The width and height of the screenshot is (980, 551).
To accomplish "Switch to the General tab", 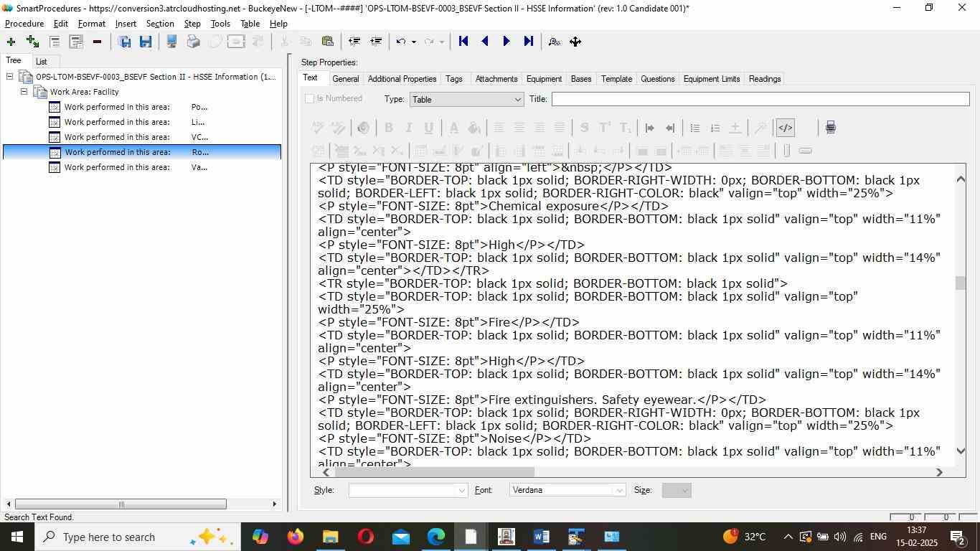I will (345, 79).
